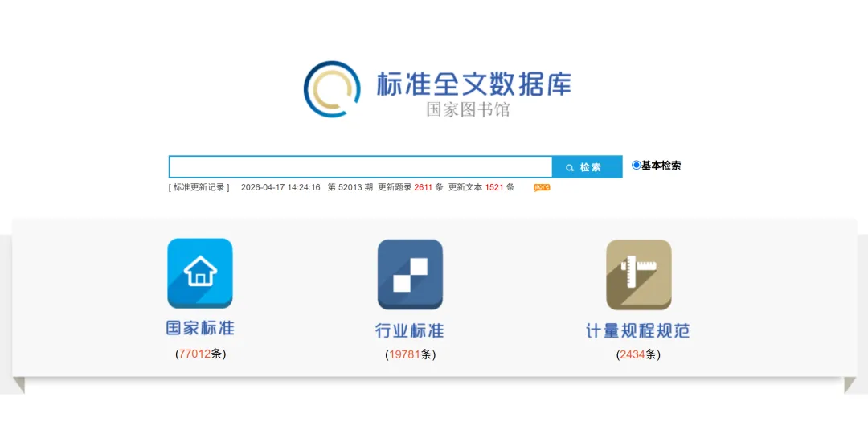Focus the standards search input box
This screenshot has height=426, width=868.
361,166
